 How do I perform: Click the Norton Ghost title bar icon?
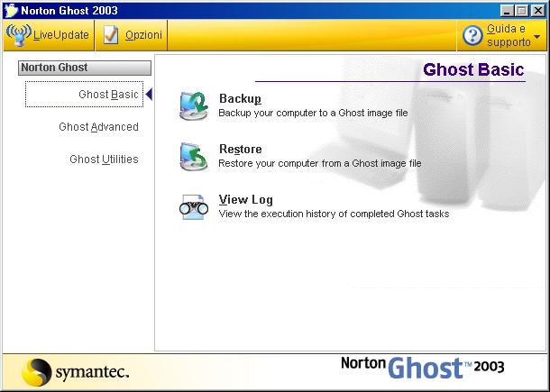[11, 11]
